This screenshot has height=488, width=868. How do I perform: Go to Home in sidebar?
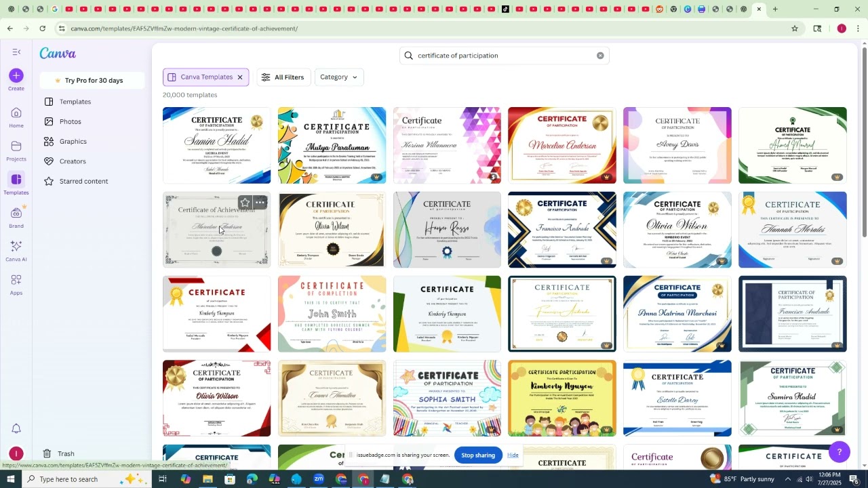click(16, 117)
